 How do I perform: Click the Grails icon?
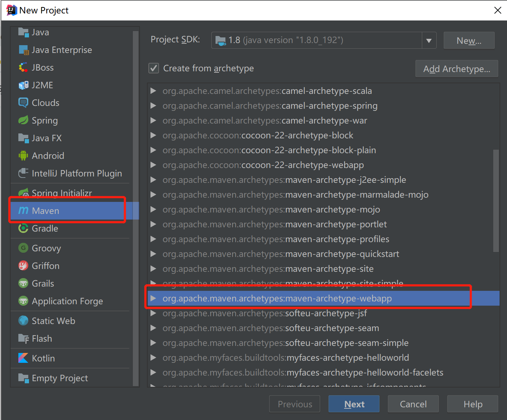point(23,283)
